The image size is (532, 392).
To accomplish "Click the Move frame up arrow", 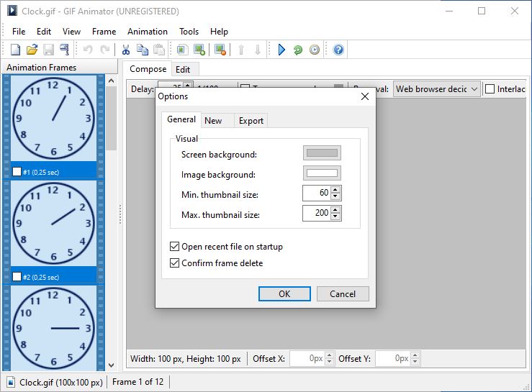I will (241, 50).
